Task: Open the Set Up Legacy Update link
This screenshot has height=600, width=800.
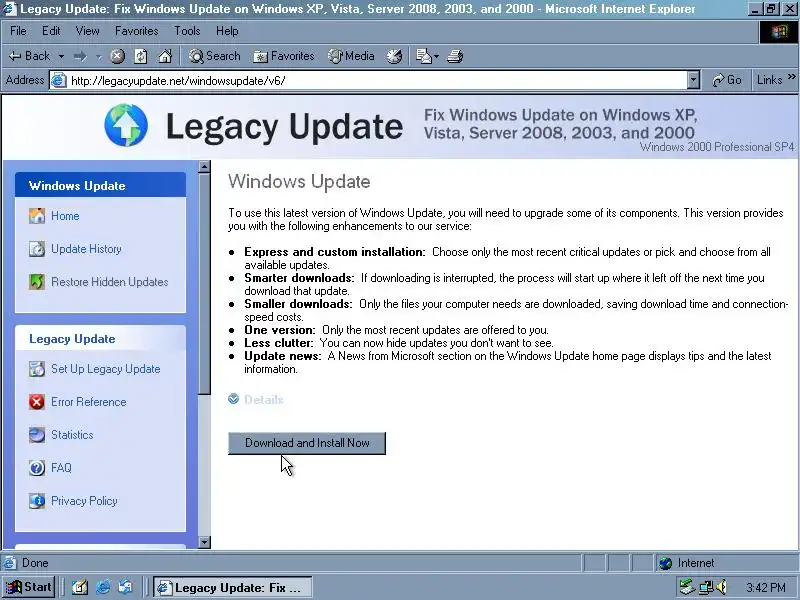Action: [106, 369]
